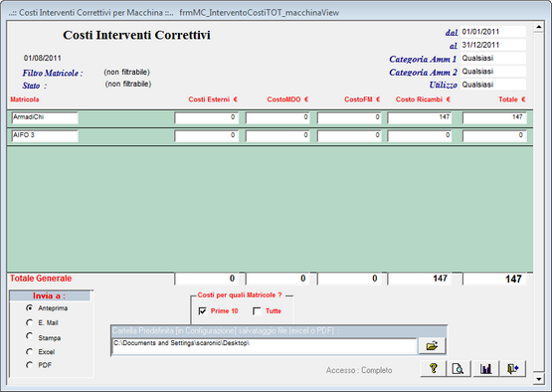Viewport: 552px width, 392px height.
Task: Click Totale Generale CostoFM field
Action: 349,279
